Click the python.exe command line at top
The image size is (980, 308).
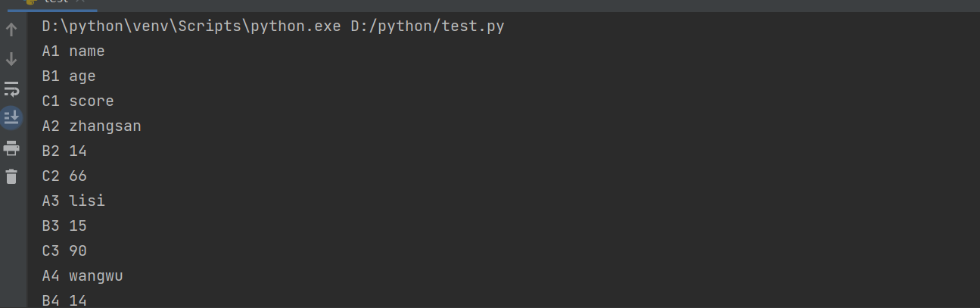[x=273, y=26]
